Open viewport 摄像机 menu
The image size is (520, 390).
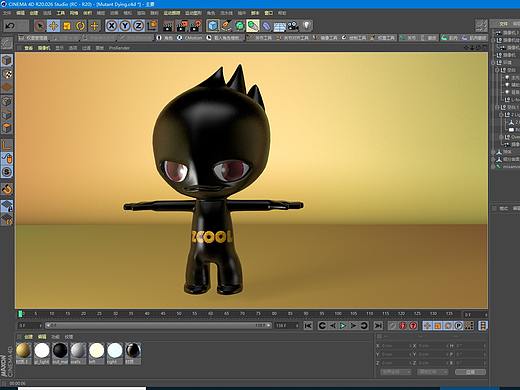[44, 48]
